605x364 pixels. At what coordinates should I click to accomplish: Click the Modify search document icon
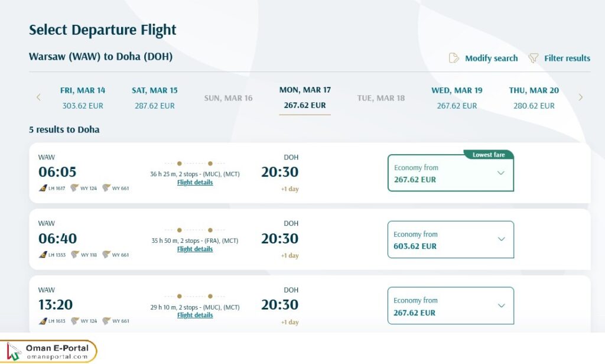pos(454,58)
